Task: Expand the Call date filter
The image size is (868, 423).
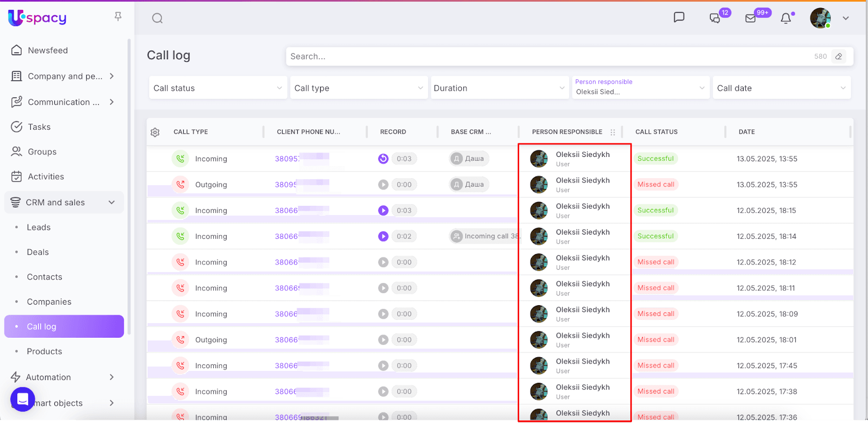Action: click(781, 88)
